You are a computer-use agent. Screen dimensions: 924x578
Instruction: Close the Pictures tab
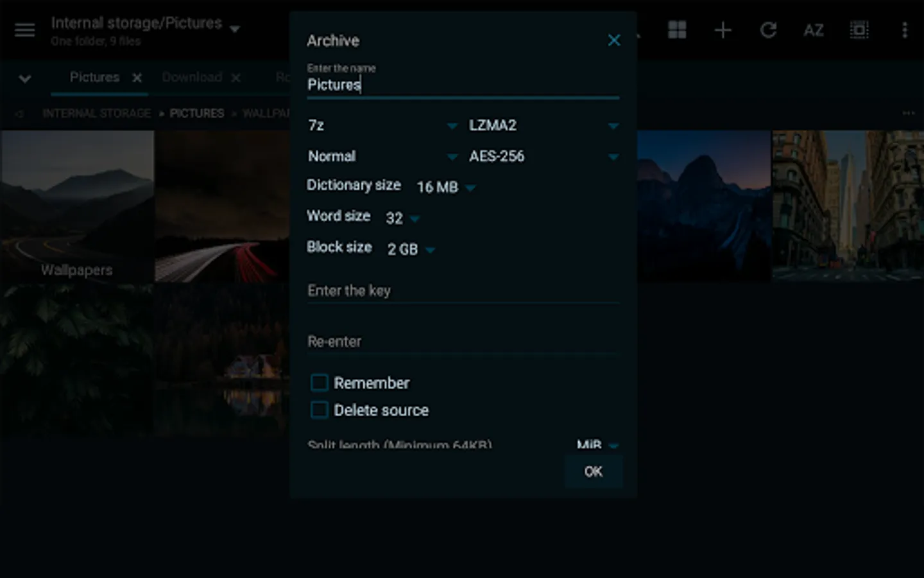click(137, 78)
